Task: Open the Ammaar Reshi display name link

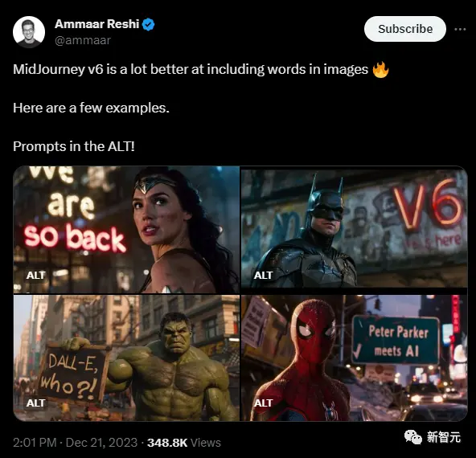Action: [96, 24]
